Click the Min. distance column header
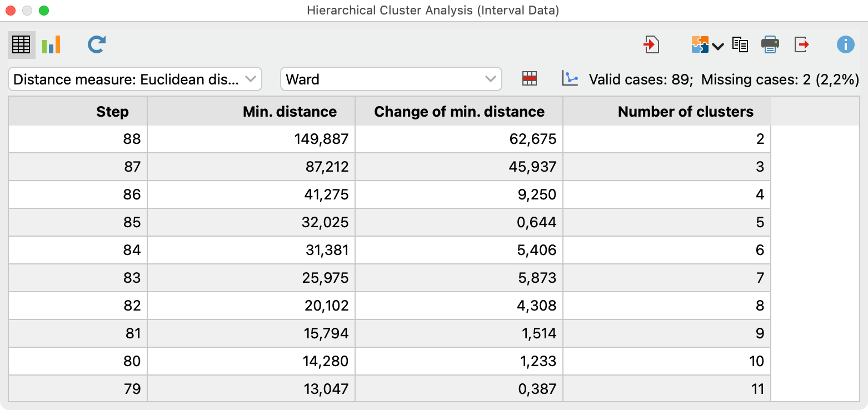The image size is (868, 410). click(290, 111)
